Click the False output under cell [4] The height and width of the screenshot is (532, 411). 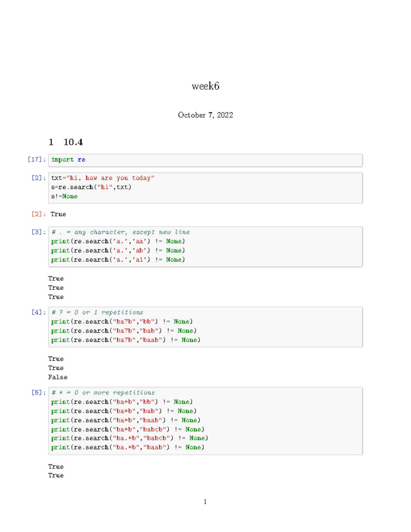click(58, 377)
